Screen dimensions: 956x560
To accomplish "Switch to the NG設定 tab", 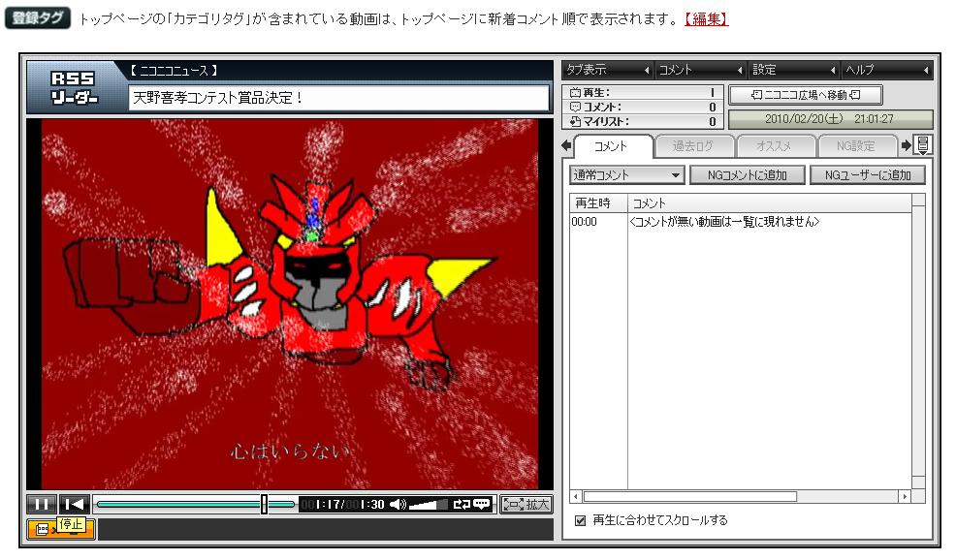I will [856, 146].
